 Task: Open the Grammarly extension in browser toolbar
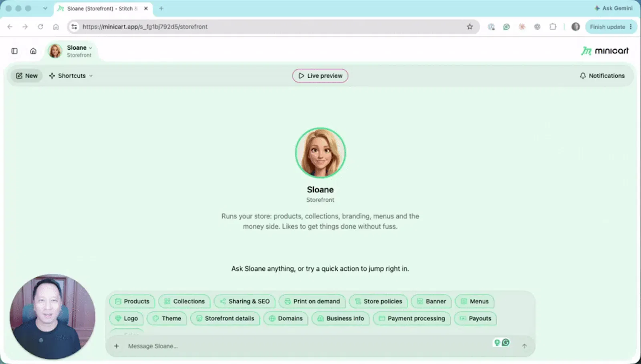[x=506, y=27]
